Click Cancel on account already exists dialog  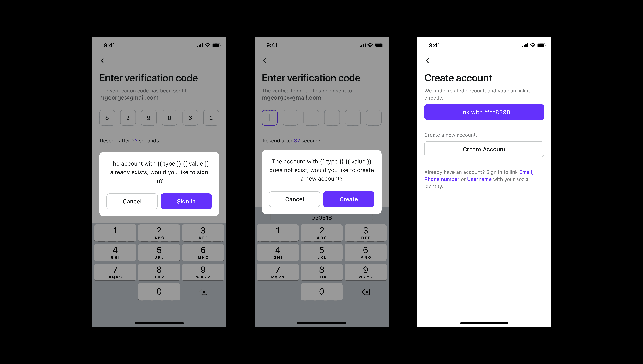(x=132, y=201)
